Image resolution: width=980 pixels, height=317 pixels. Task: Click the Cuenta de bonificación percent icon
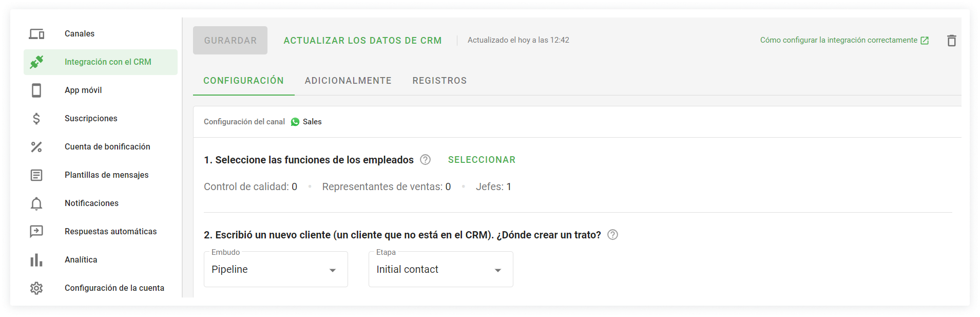pos(36,147)
